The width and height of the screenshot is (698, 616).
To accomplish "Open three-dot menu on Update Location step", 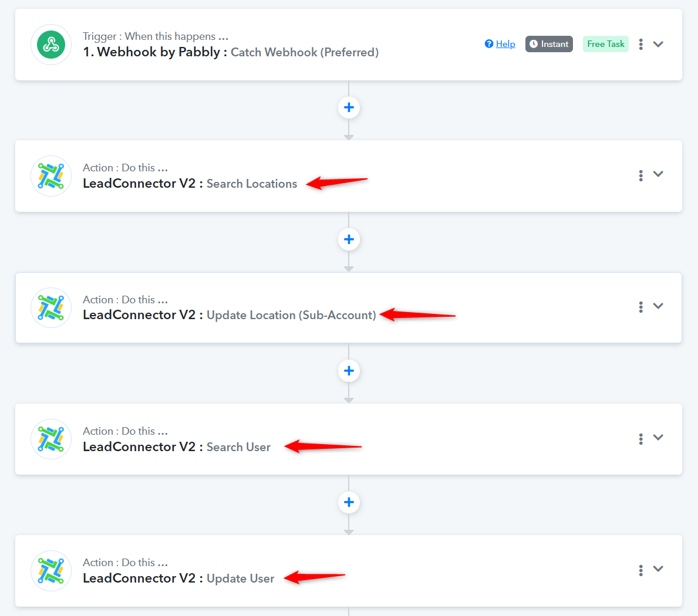I will pos(641,307).
